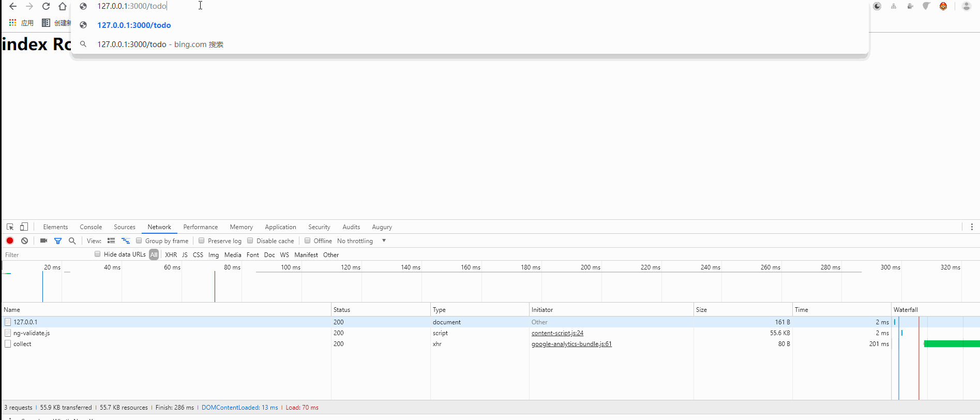The image size is (980, 420).
Task: Click the extension icon left of shield
Action: (x=910, y=6)
